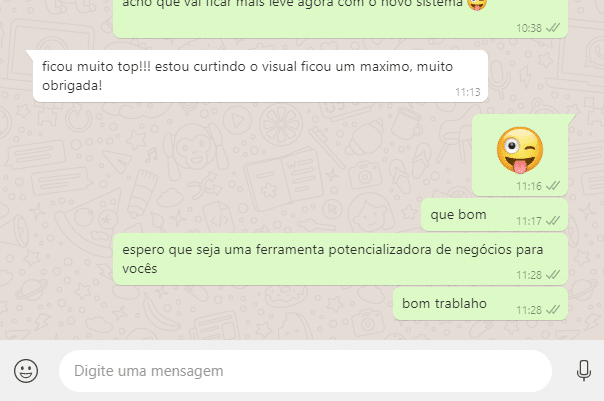604x401 pixels.
Task: Select the 'bom trablaho' message text
Action: (444, 304)
